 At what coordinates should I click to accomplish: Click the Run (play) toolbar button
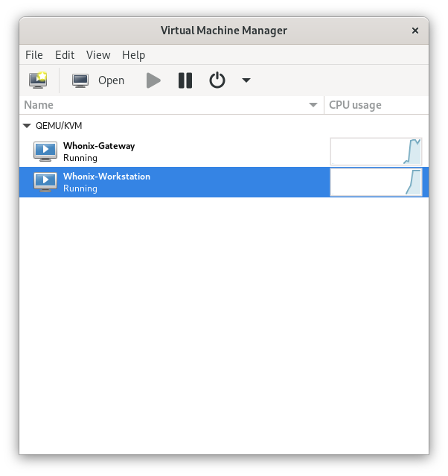(x=153, y=80)
